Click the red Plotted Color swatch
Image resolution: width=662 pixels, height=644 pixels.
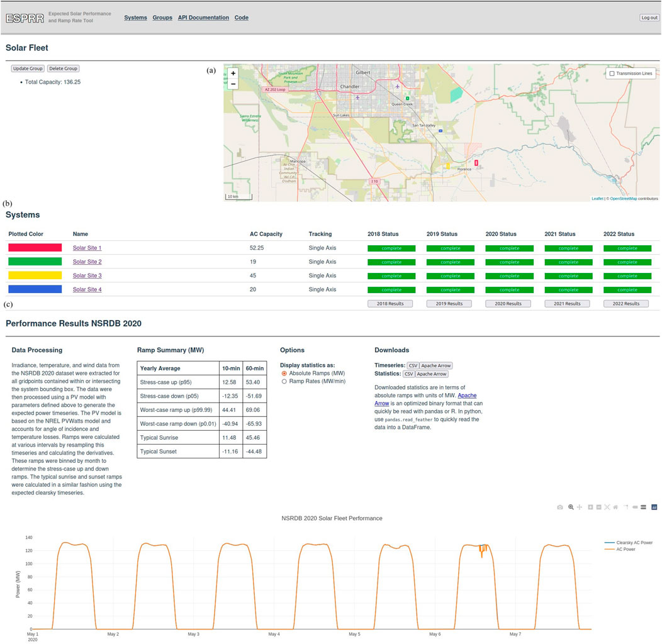[x=35, y=248]
